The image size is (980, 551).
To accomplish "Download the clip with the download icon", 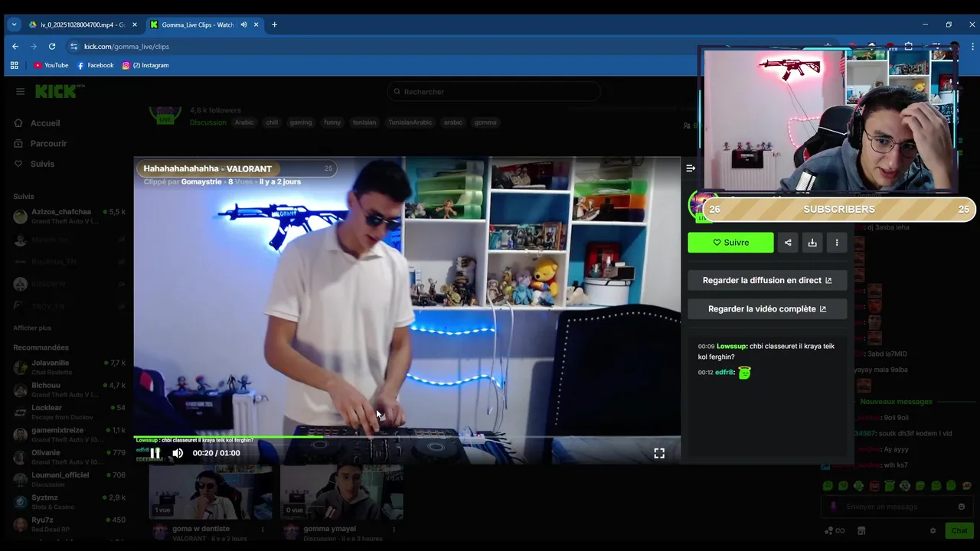I will coord(812,243).
